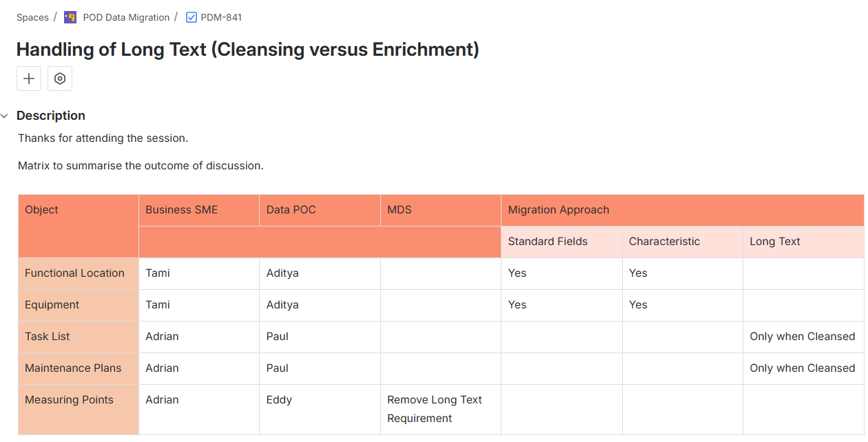Click the Description section heading

pos(51,116)
